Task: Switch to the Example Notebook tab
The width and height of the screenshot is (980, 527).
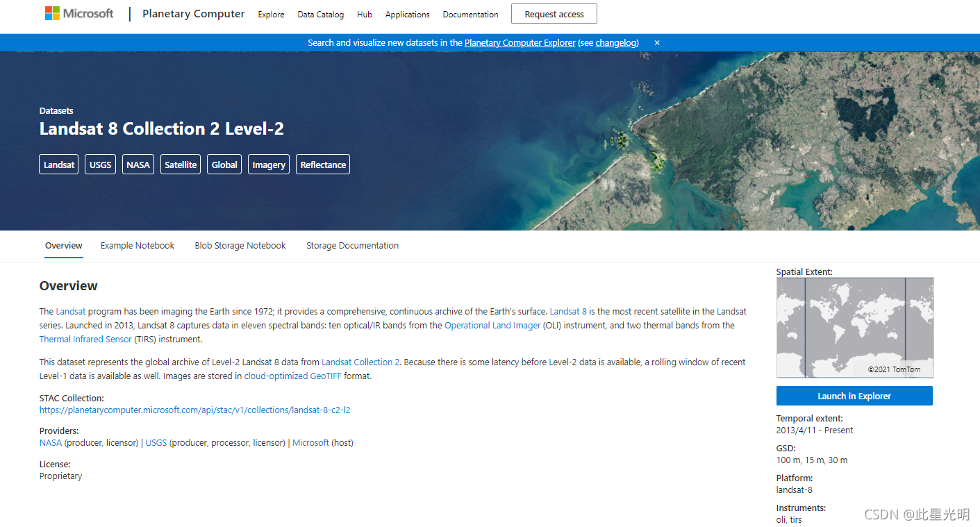Action: (138, 246)
